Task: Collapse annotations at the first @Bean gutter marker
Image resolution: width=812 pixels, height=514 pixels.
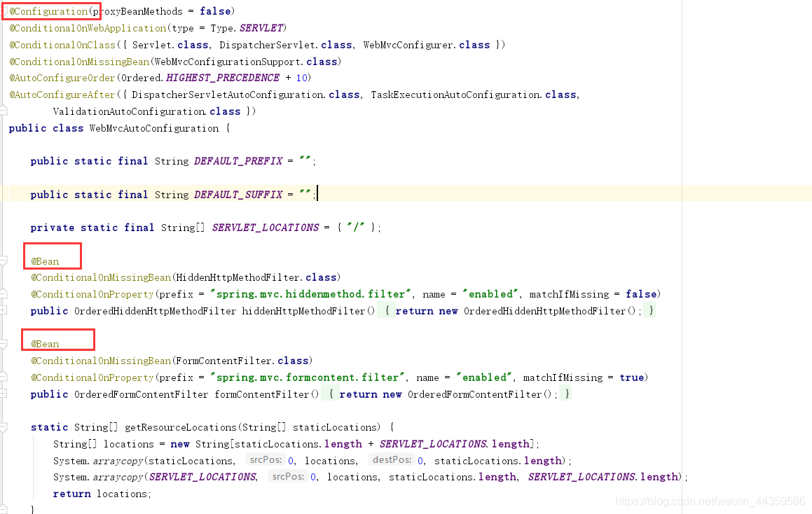Action: point(3,261)
